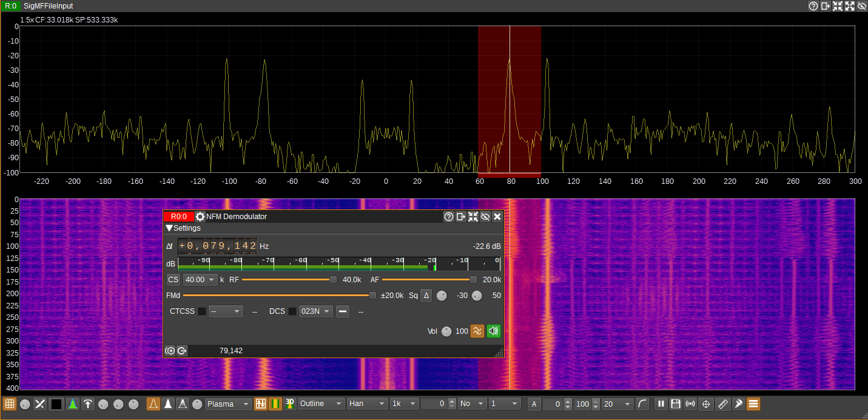
Task: Collapse the Settings section
Action: click(169, 228)
